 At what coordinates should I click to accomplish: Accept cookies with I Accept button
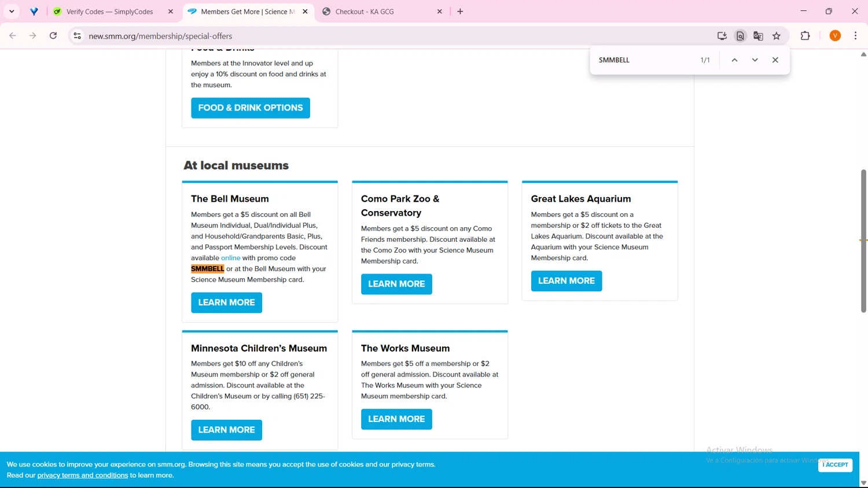click(835, 465)
